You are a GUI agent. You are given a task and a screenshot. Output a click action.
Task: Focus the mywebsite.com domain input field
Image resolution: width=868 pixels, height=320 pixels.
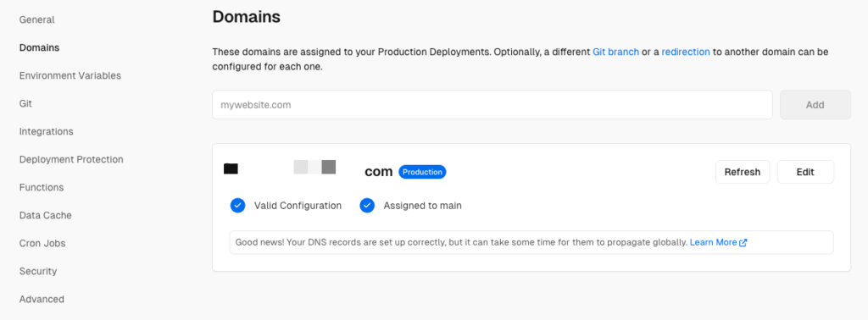pos(492,104)
